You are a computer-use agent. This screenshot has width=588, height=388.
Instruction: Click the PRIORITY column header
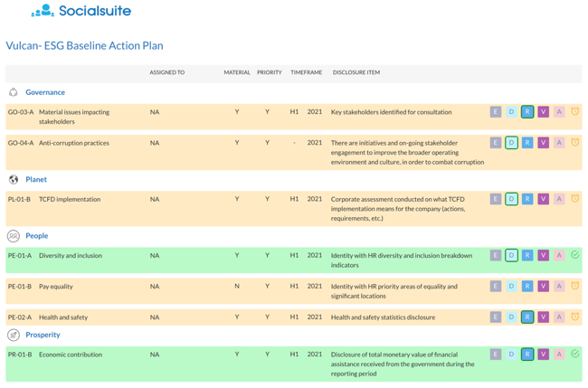pos(269,72)
